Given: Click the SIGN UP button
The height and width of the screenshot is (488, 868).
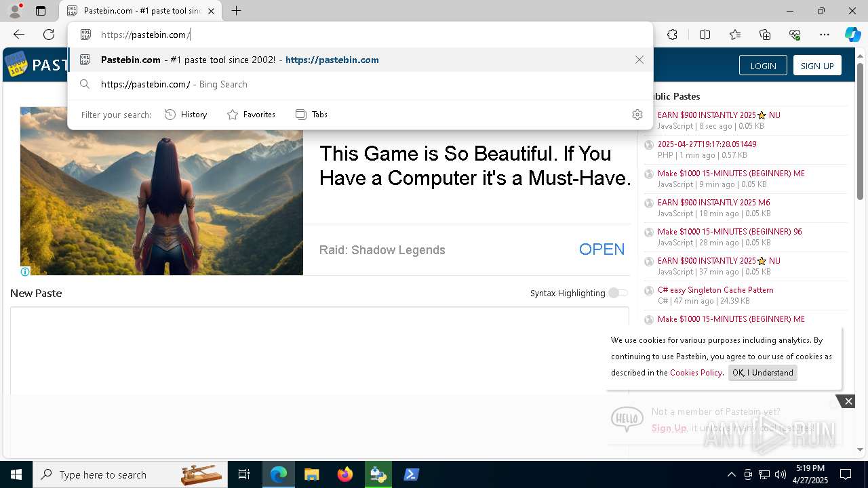Looking at the screenshot, I should [x=817, y=66].
